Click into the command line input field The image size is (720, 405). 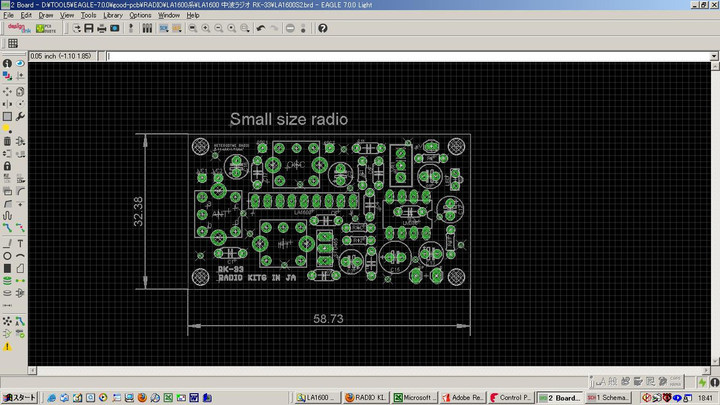pos(400,56)
